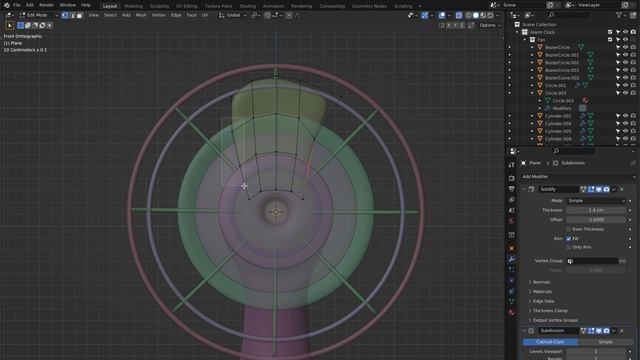Select face select mode icon
The width and height of the screenshot is (640, 360).
click(x=80, y=15)
